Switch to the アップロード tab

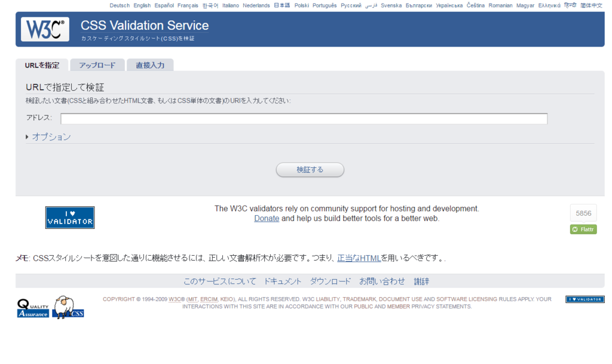(x=97, y=65)
